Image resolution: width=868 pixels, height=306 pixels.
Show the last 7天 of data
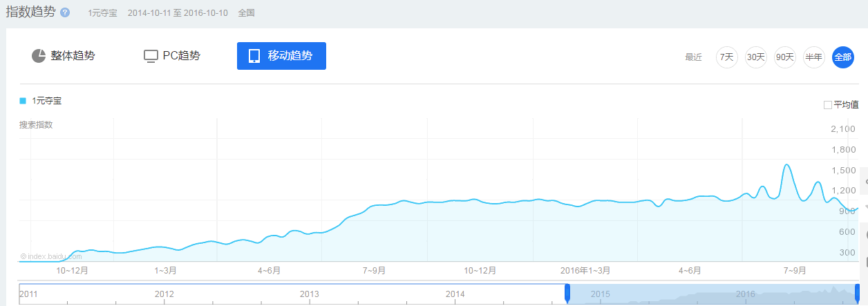(727, 57)
